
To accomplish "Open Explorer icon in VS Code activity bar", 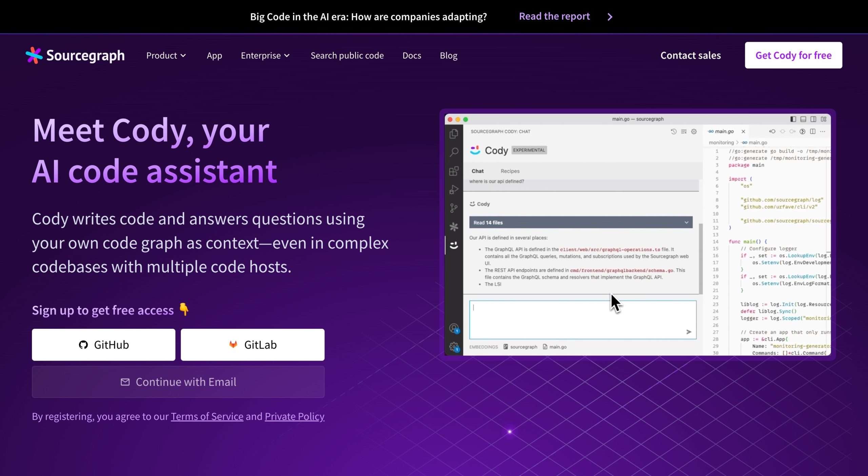I will tap(454, 134).
